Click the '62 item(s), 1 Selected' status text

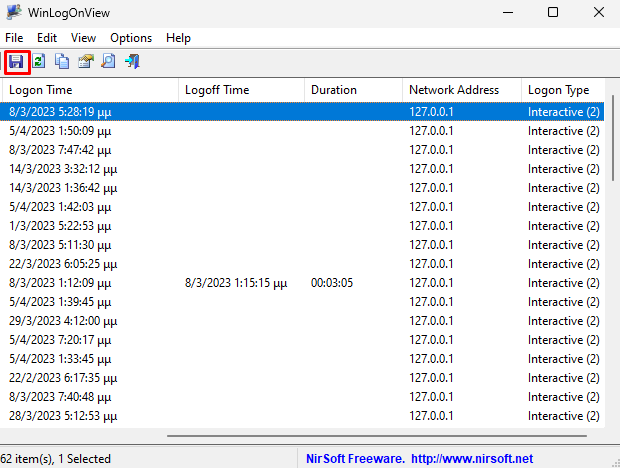[55, 459]
